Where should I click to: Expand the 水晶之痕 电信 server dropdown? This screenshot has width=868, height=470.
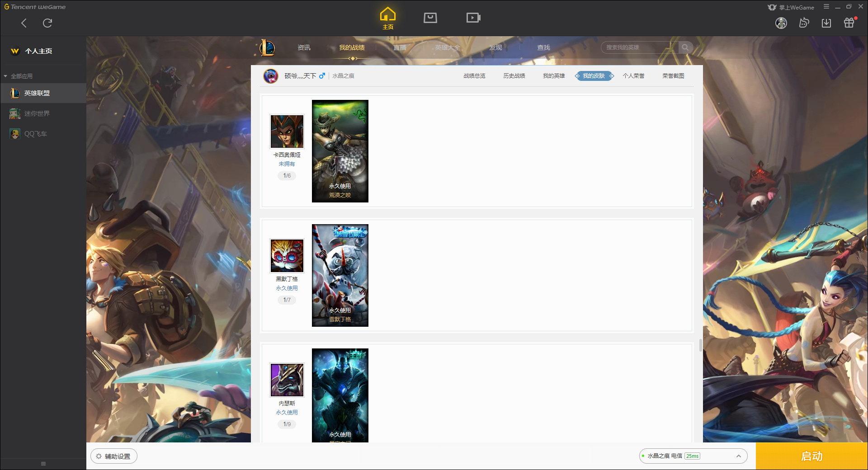point(693,456)
